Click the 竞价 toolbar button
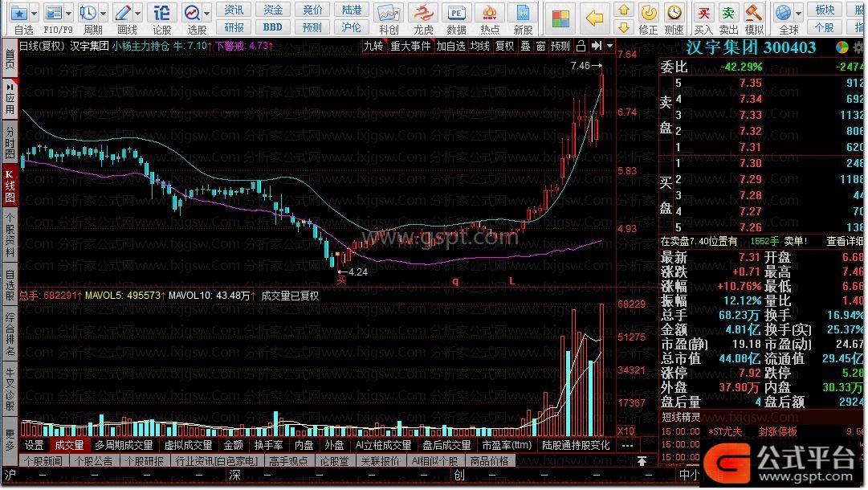 pos(312,10)
